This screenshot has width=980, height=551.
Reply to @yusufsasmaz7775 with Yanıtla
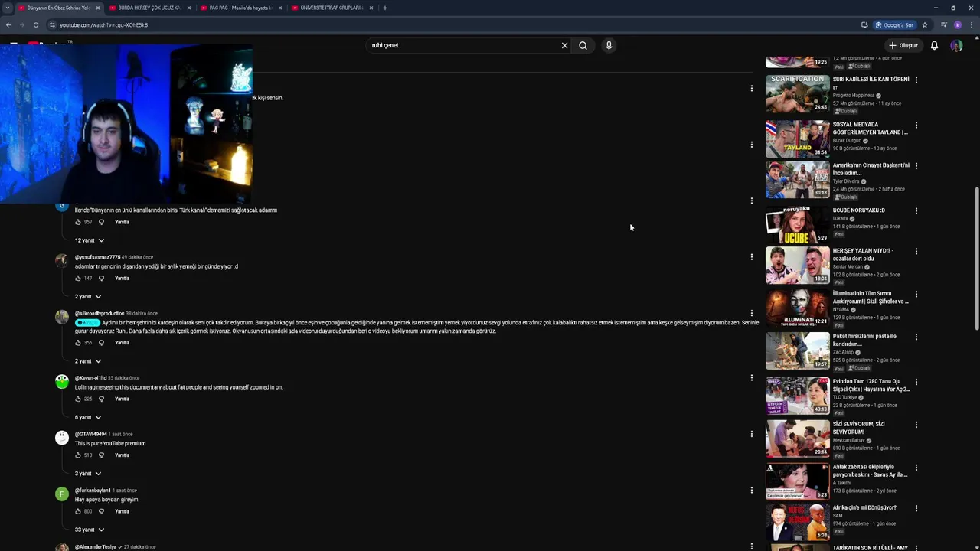click(x=122, y=278)
